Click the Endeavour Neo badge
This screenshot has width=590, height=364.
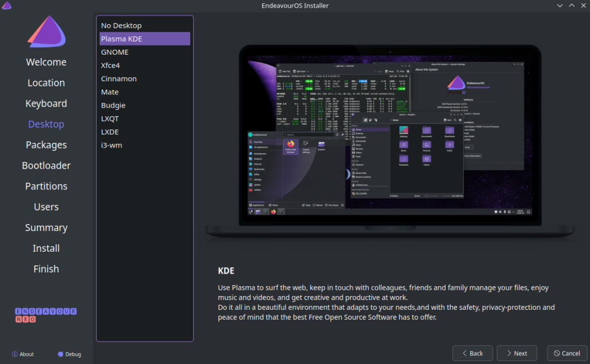point(46,315)
